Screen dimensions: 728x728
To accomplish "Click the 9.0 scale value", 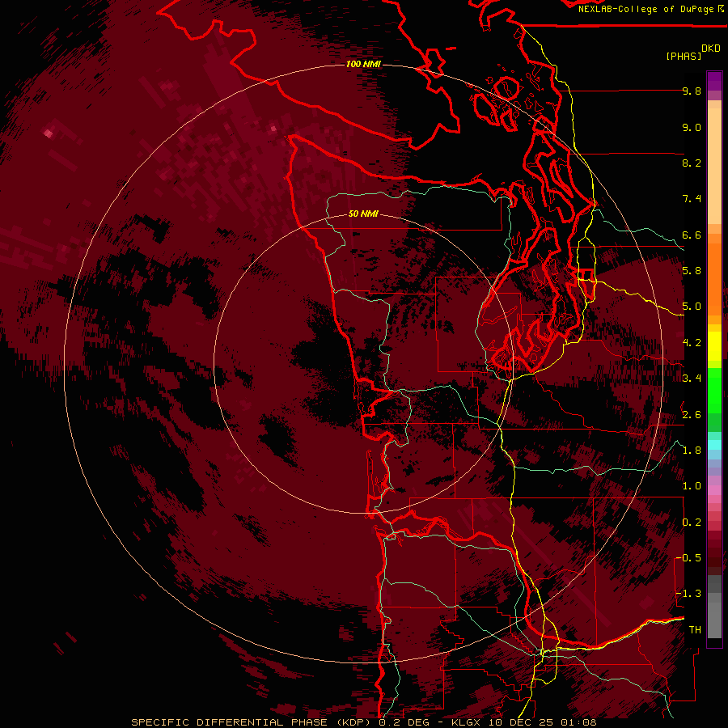I will click(x=692, y=127).
